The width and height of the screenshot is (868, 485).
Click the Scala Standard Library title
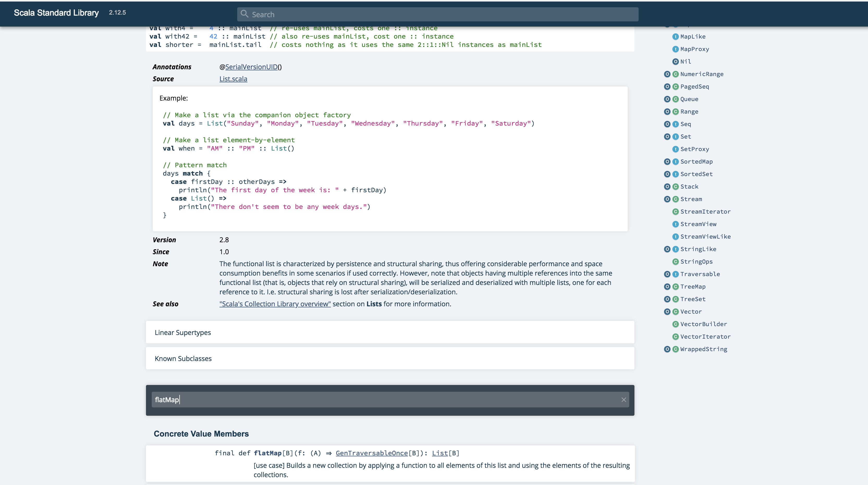(56, 13)
